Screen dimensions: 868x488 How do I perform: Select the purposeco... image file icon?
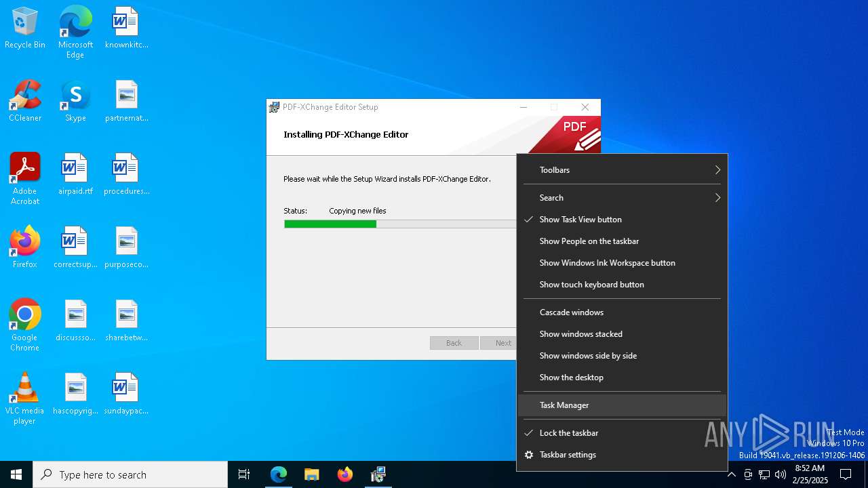point(126,247)
